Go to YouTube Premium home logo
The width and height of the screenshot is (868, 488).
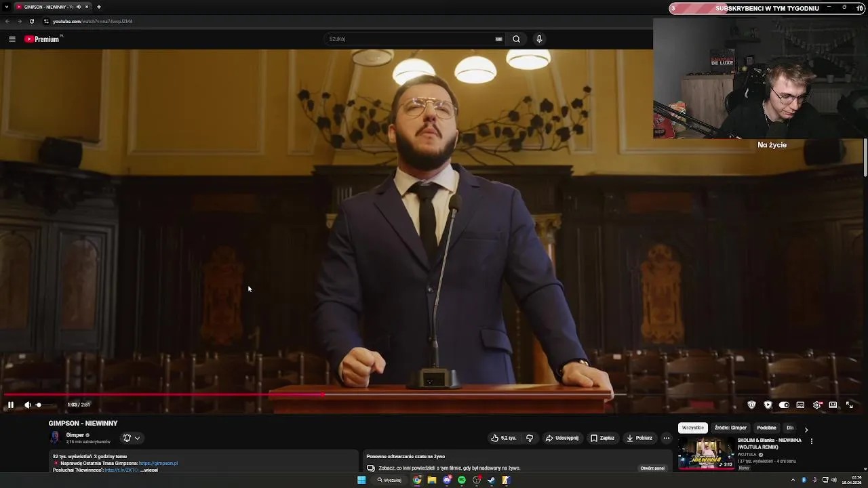click(43, 39)
